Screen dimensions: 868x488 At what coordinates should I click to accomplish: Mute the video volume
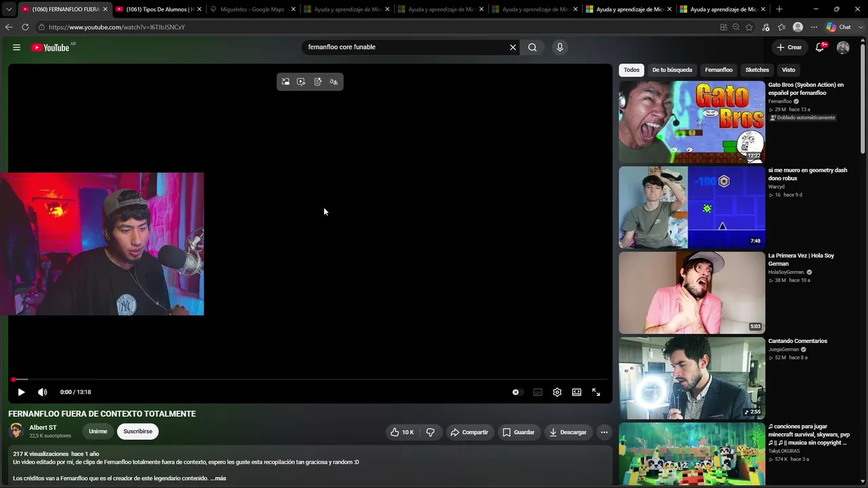click(42, 392)
